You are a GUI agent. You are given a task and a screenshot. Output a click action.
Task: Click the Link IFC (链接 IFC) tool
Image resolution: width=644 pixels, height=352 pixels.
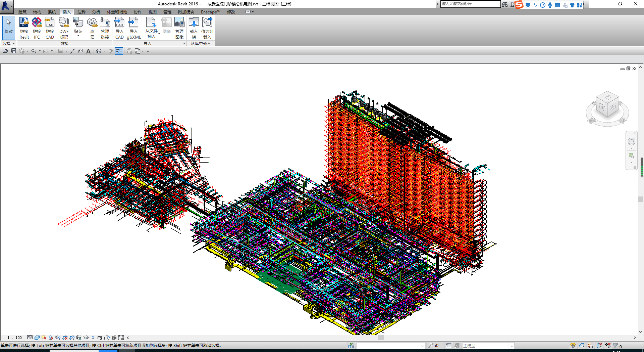(x=37, y=28)
